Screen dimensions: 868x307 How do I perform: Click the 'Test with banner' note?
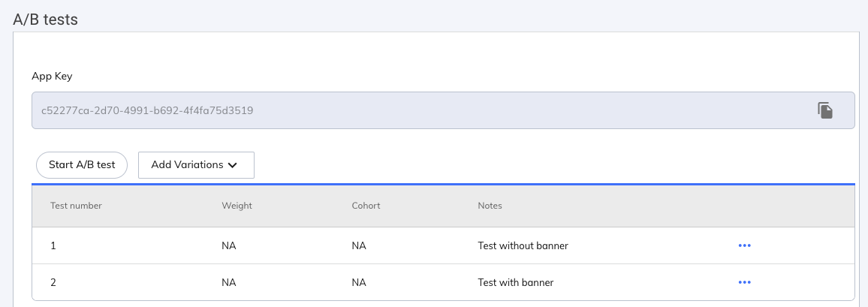[515, 282]
